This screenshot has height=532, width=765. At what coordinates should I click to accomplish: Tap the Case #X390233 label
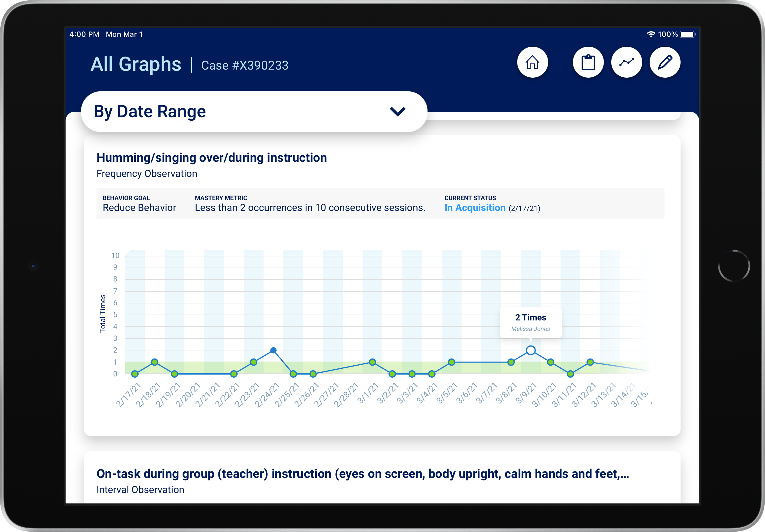(245, 65)
